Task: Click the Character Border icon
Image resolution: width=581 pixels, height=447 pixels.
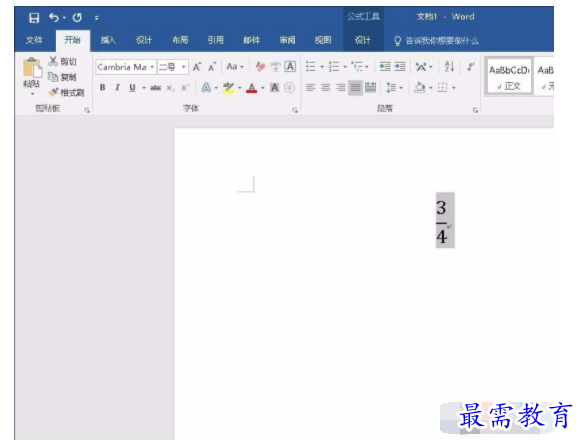Action: 290,67
